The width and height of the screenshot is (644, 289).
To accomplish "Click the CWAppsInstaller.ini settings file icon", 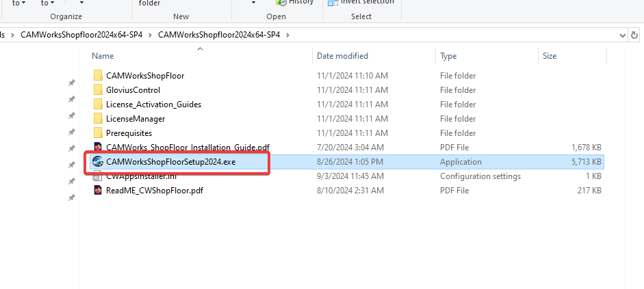I will (98, 177).
